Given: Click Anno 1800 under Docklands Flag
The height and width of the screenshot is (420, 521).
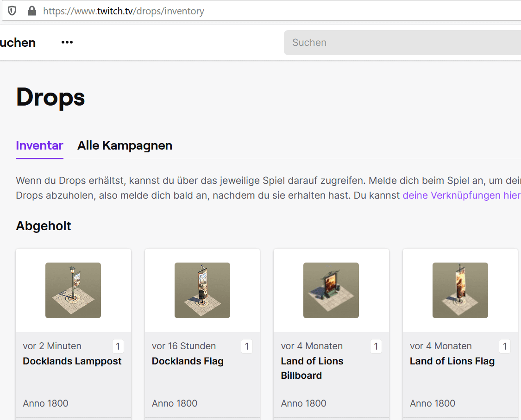Looking at the screenshot, I should click(x=175, y=403).
